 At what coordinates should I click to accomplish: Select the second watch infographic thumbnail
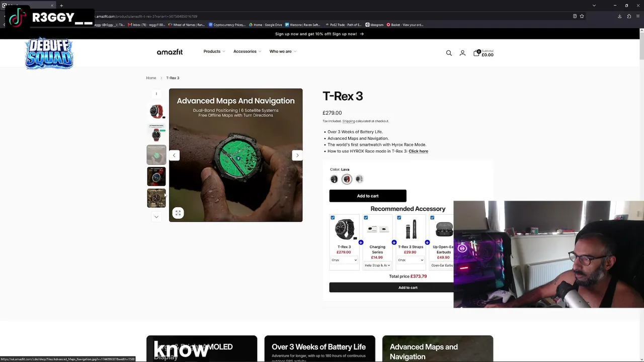156,133
